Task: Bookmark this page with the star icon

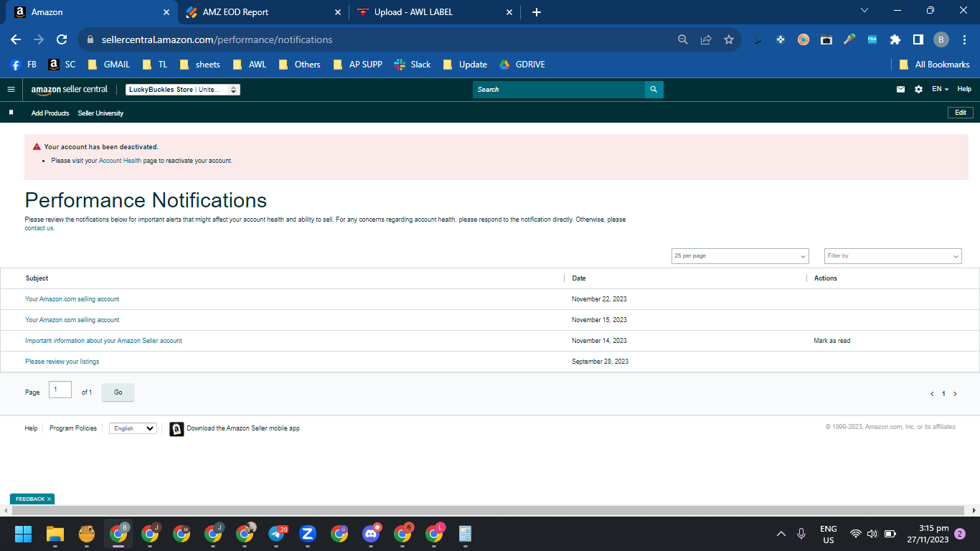Action: 729,40
